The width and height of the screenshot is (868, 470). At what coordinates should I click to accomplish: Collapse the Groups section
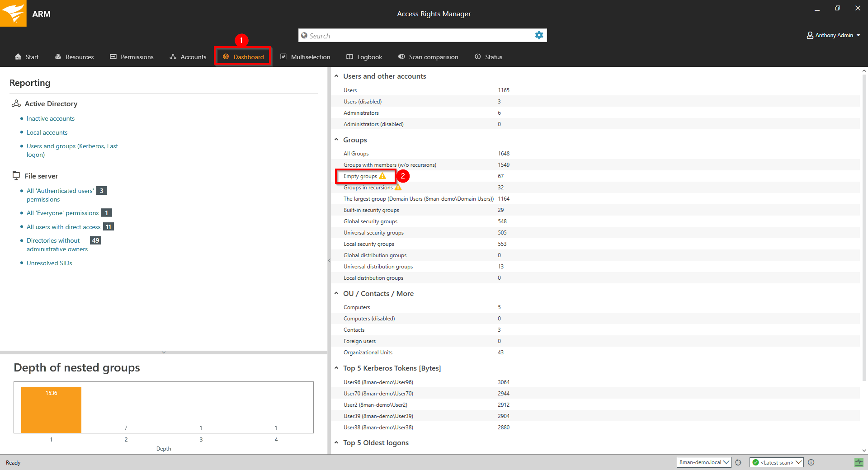[336, 140]
